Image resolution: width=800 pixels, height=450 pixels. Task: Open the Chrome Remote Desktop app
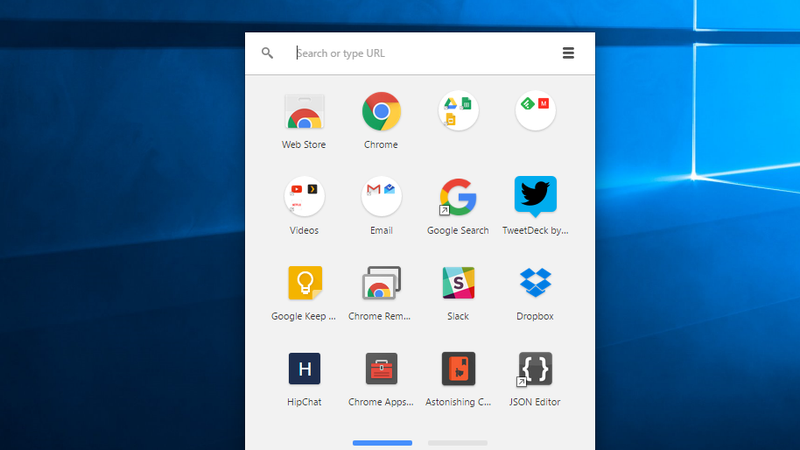click(x=381, y=283)
